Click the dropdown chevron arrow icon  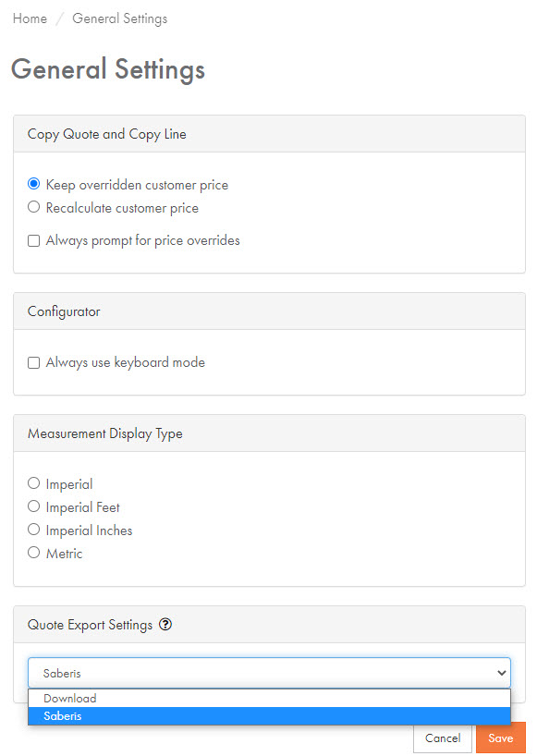point(501,673)
